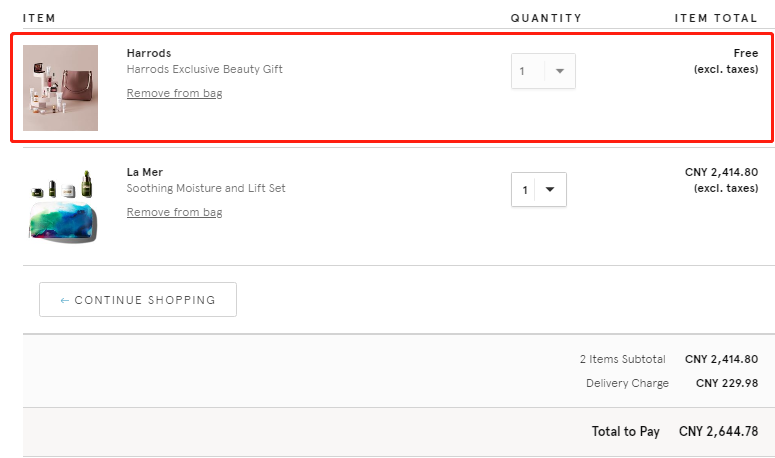Click the La Mer brand name
Image resolution: width=775 pixels, height=458 pixels.
pos(145,172)
